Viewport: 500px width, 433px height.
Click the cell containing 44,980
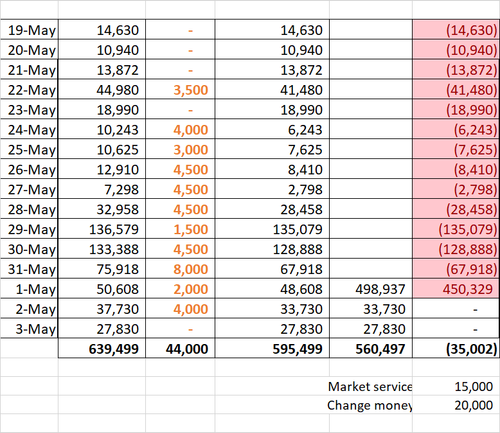102,90
